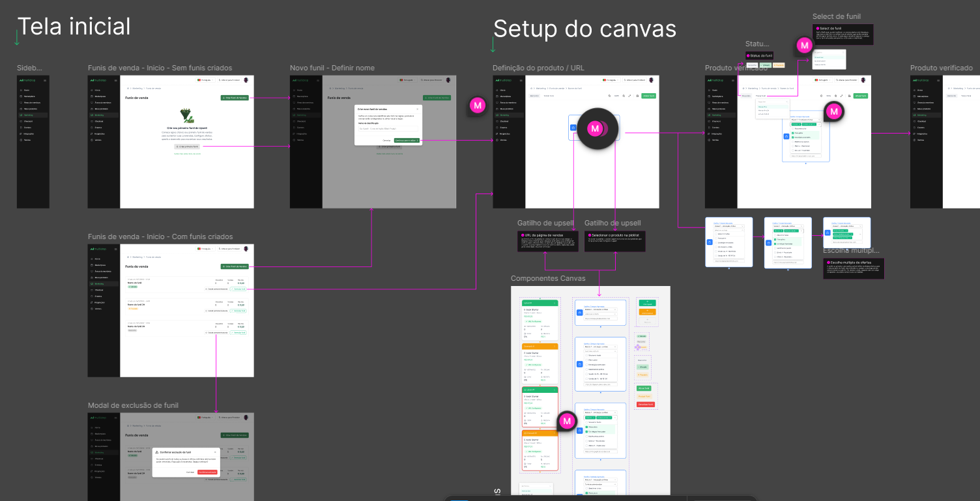Click the funnel illustration on the empty state
The image size is (980, 501).
tap(186, 116)
